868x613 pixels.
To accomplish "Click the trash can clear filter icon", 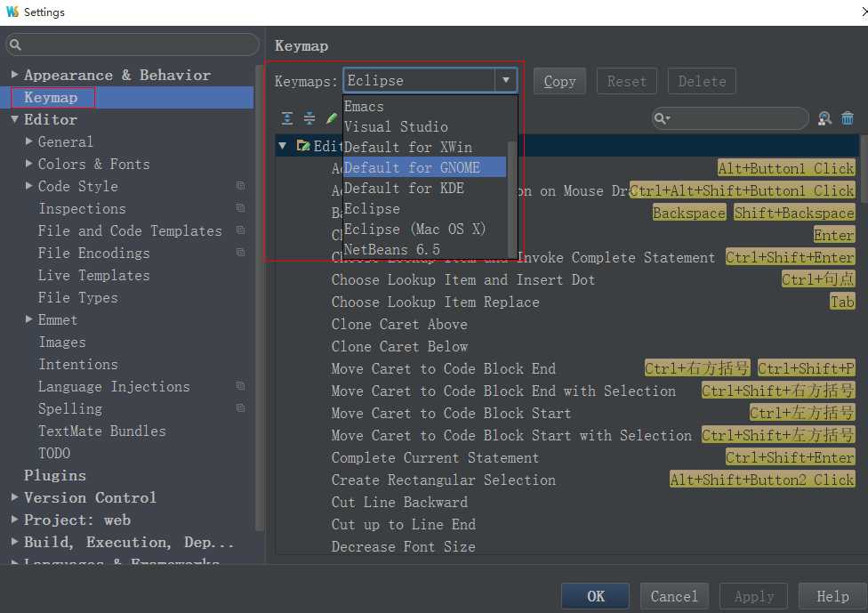I will [x=848, y=118].
